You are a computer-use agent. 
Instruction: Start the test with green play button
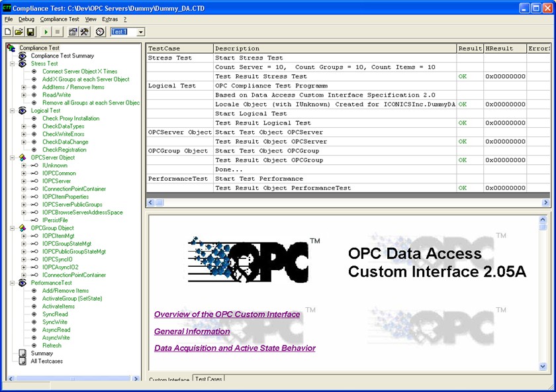click(x=46, y=32)
